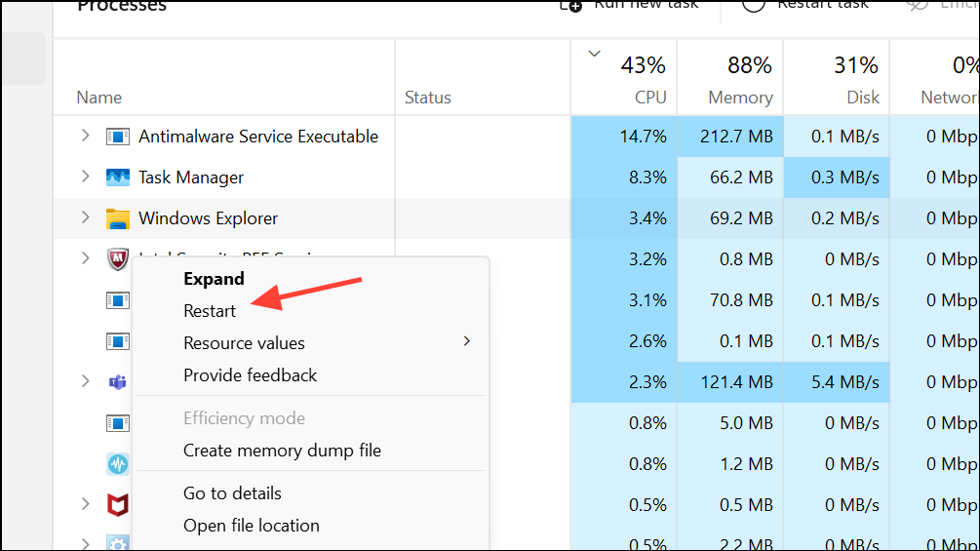
Task: Expand the Teams process group chevron
Action: click(86, 381)
